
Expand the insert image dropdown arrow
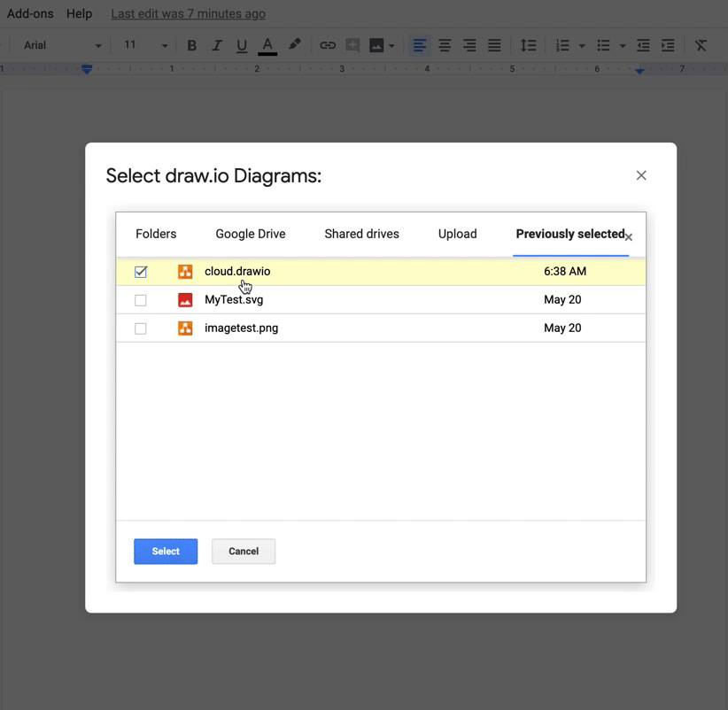click(x=391, y=46)
